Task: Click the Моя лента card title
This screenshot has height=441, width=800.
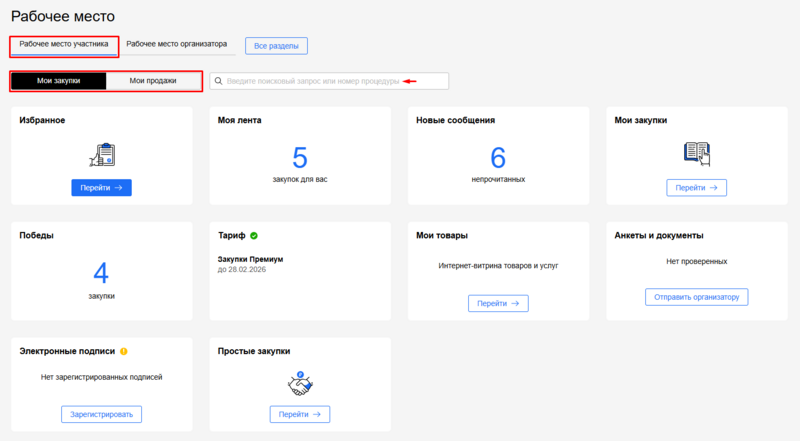Action: pyautogui.click(x=240, y=120)
